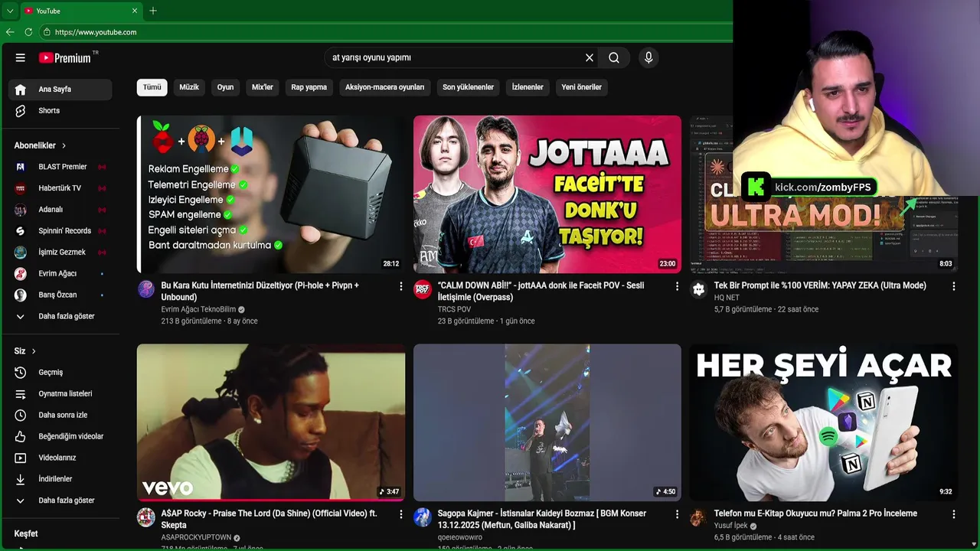Expand the Siz section chevron
The height and width of the screenshot is (551, 980).
34,351
